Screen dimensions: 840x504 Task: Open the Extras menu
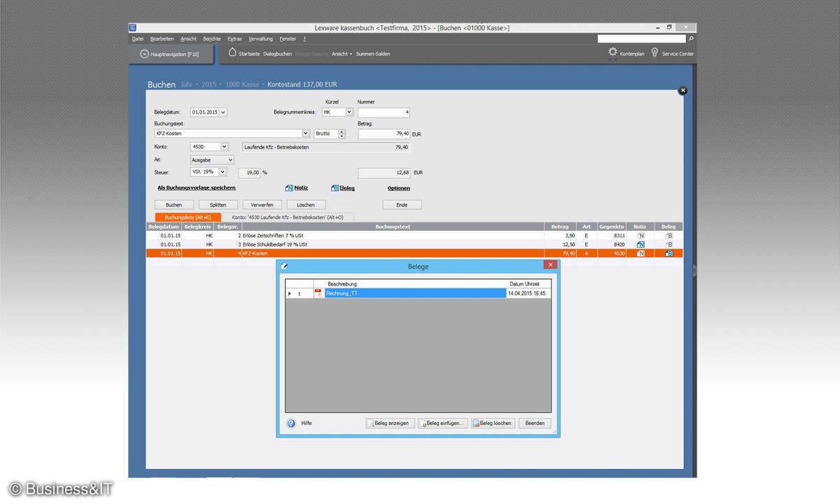[234, 39]
